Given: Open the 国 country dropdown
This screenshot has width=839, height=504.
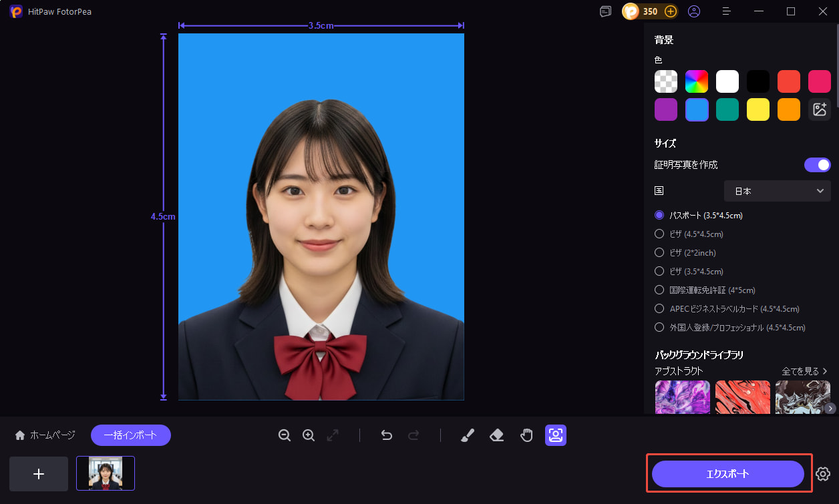Looking at the screenshot, I should [x=777, y=191].
